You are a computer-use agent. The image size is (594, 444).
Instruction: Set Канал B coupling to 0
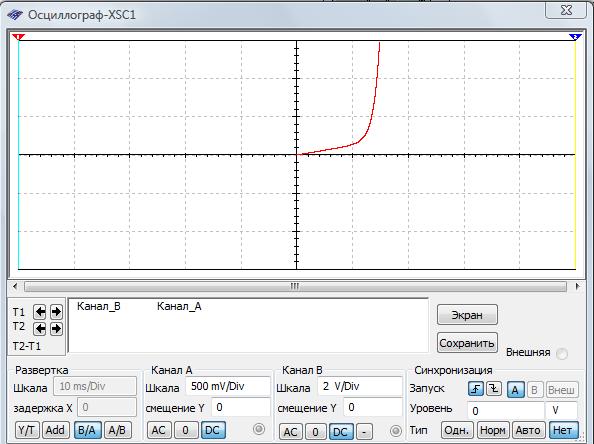pos(316,431)
